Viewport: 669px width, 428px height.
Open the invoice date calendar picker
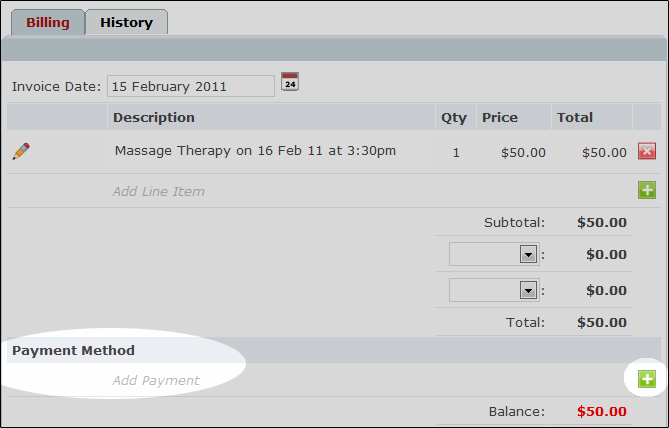click(290, 82)
